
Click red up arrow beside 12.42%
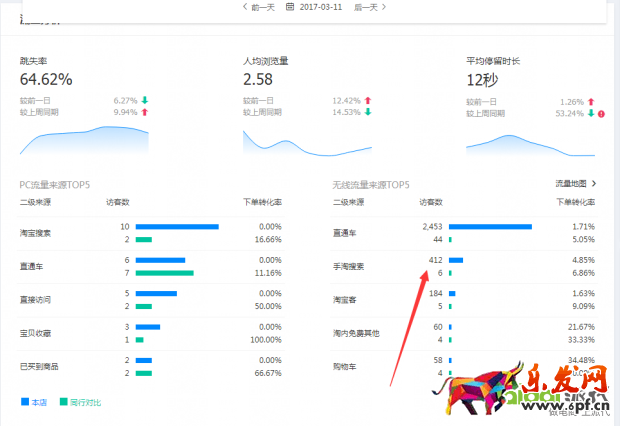click(x=367, y=101)
